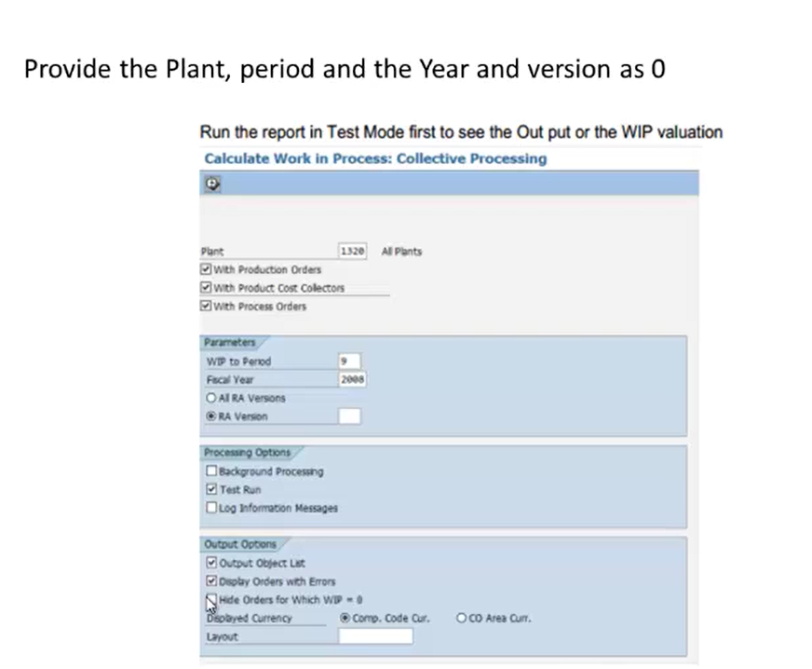
Task: Toggle Display Orders with Errors checkbox
Action: click(x=211, y=580)
